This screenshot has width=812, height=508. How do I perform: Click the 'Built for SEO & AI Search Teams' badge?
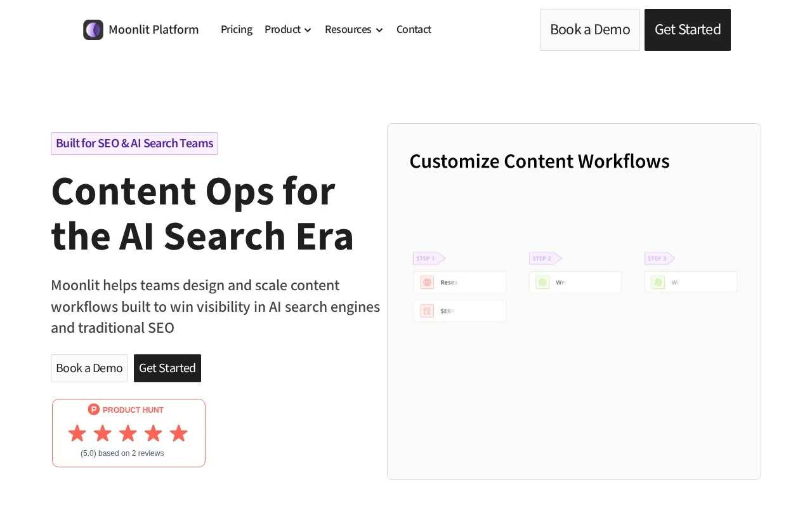tap(134, 144)
